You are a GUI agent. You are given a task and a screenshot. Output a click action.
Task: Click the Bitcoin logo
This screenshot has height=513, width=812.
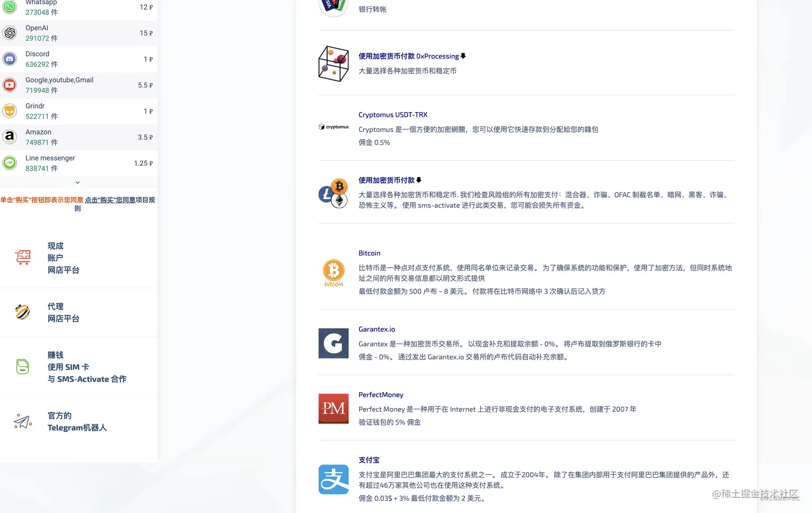tap(334, 273)
